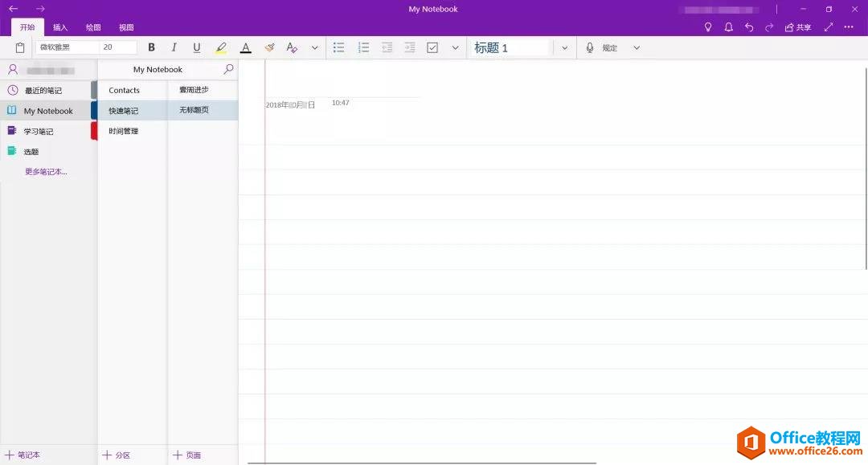Open Tell Me with the lightbulb icon
Screen dimensions: 868x465
coord(708,27)
